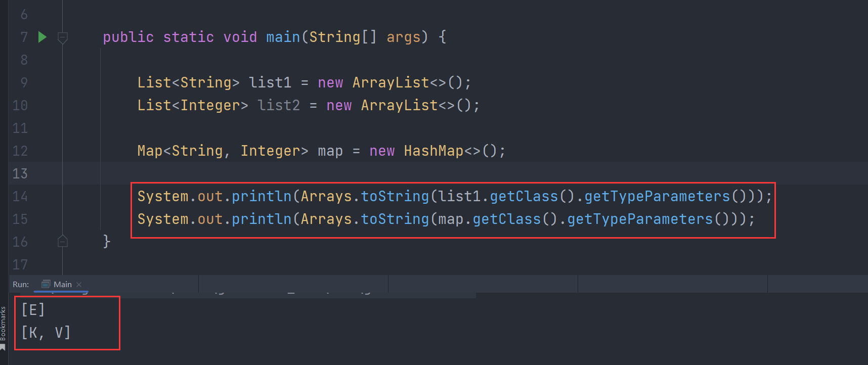The image size is (868, 365).
Task: Click '[K, V]' console output line
Action: pos(46,332)
